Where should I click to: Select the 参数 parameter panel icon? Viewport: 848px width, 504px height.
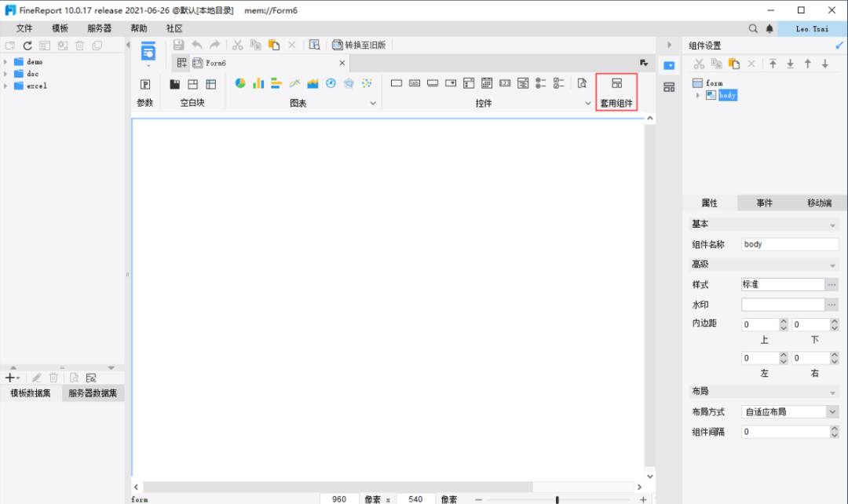145,84
